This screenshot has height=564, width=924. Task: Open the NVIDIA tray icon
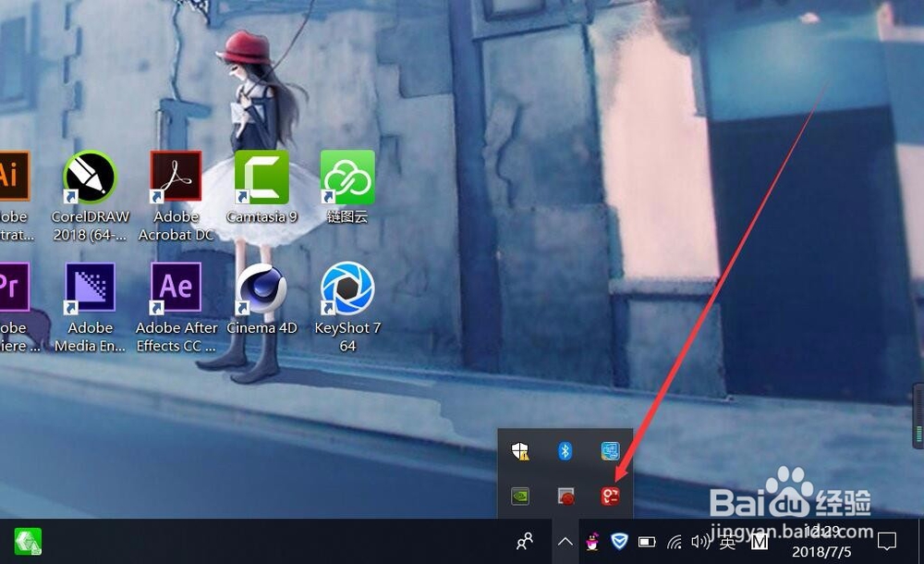tap(520, 497)
